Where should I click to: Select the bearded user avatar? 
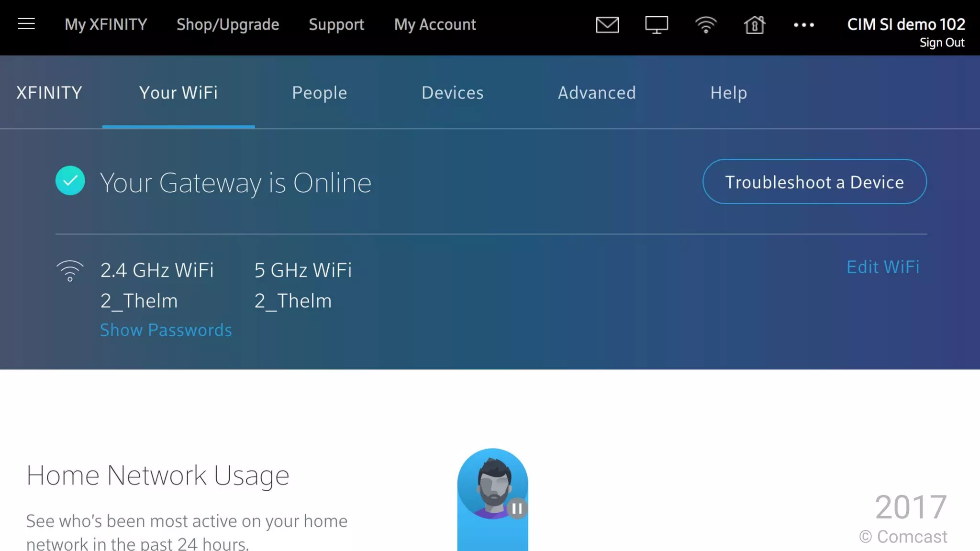coord(492,484)
